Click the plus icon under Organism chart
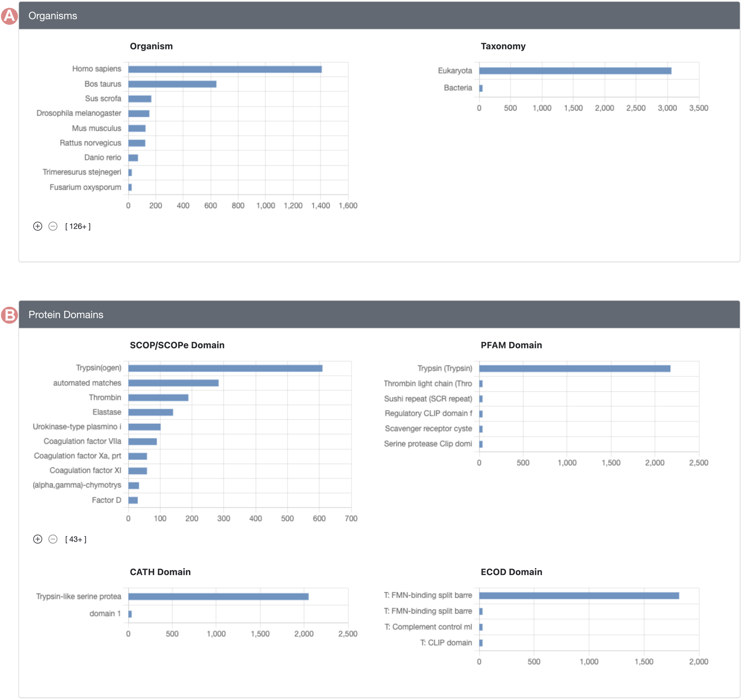The height and width of the screenshot is (700, 742). tap(38, 226)
